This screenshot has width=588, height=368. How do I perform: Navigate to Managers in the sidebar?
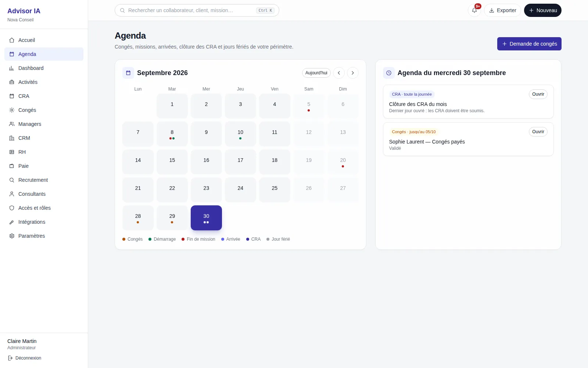44,124
